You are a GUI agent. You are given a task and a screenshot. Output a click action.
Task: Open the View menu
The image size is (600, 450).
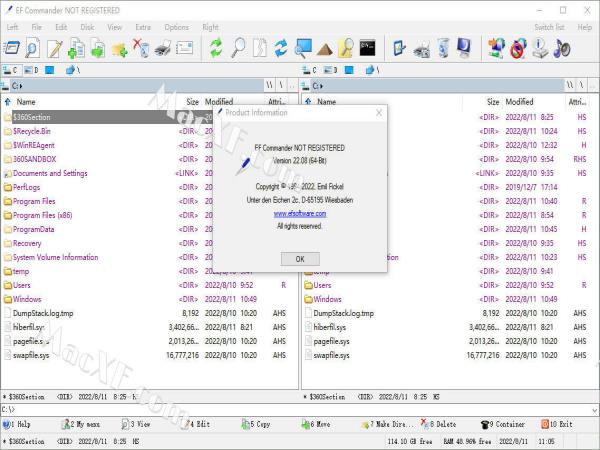pyautogui.click(x=114, y=27)
